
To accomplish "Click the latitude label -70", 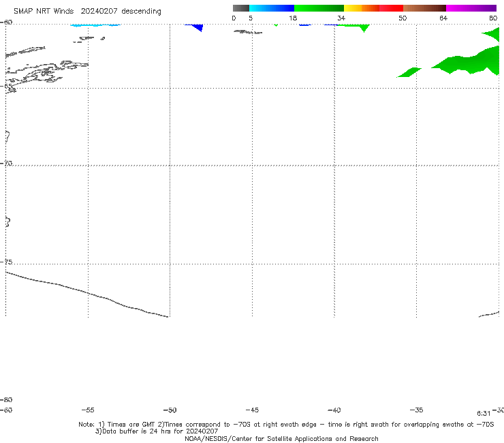I will click(x=6, y=164).
